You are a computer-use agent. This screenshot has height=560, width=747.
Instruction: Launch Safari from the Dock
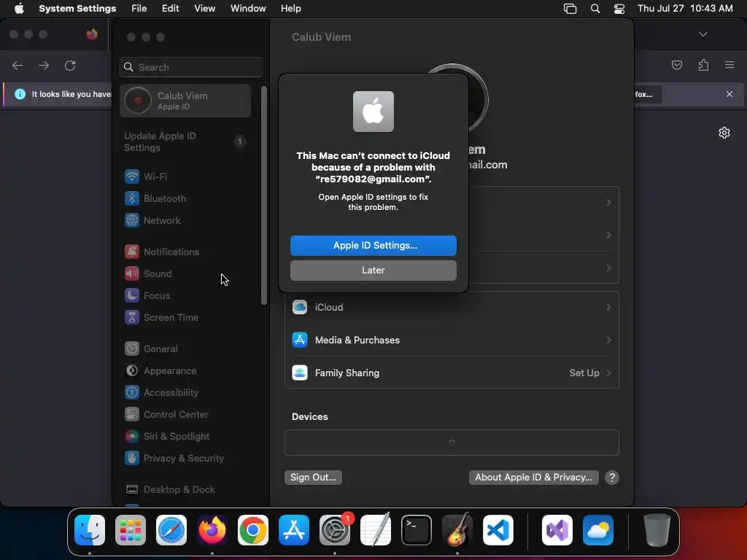pos(171,530)
